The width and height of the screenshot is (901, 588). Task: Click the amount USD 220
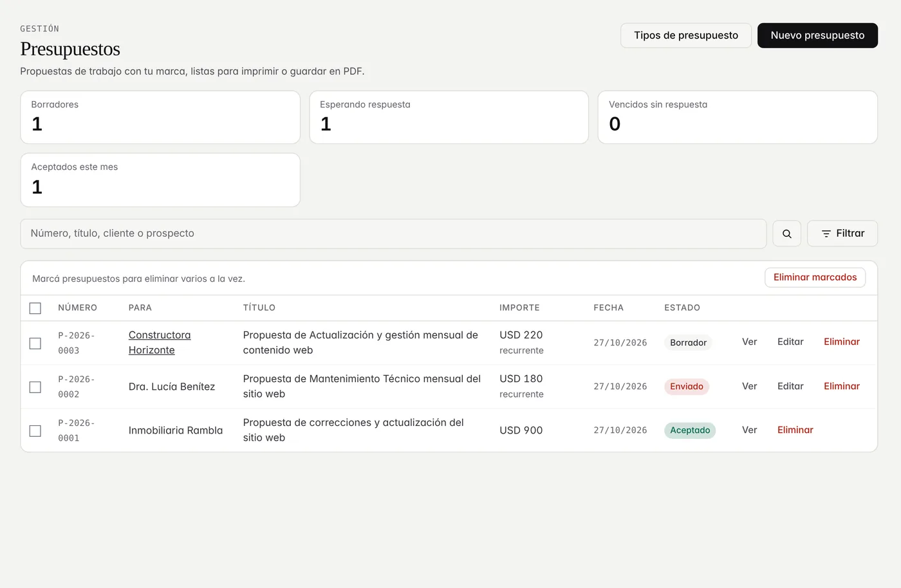[521, 335]
